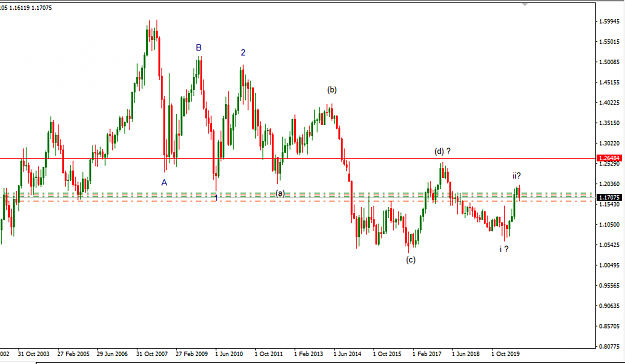Select the blue wave label 1

tap(216, 198)
